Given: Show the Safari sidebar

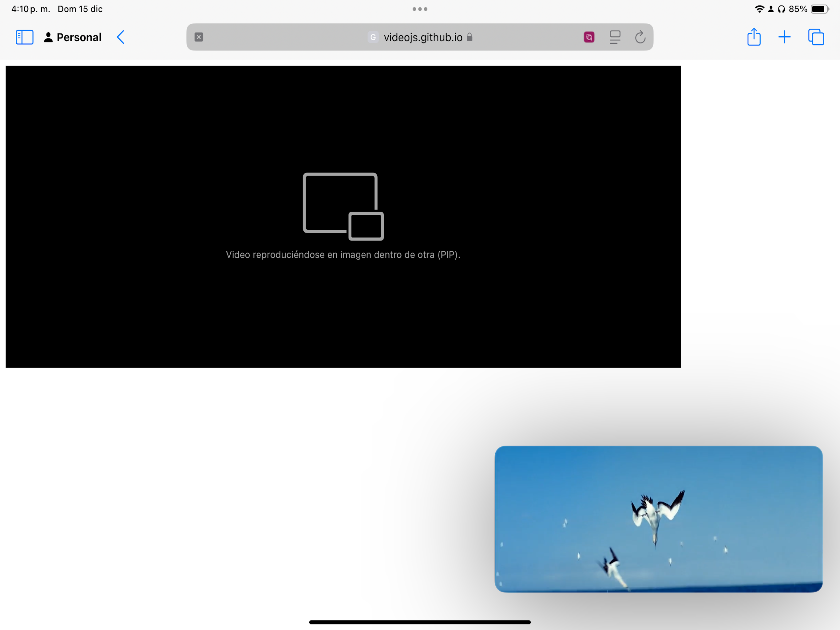Looking at the screenshot, I should click(24, 37).
